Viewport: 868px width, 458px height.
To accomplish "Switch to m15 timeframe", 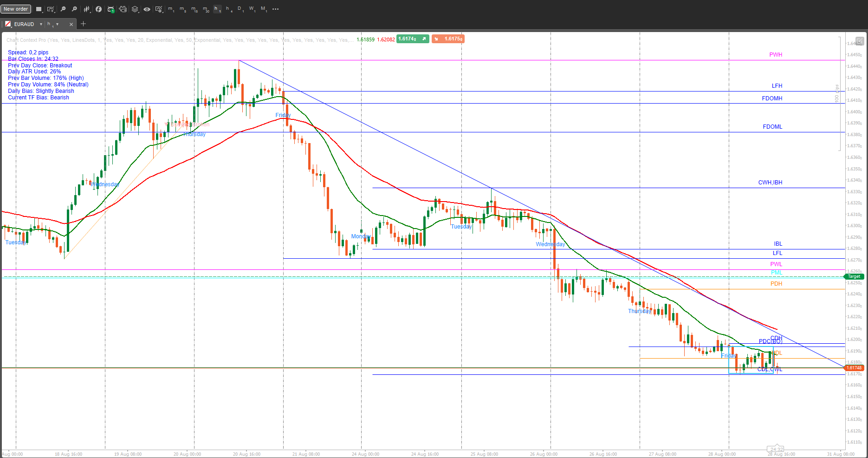I will click(194, 9).
